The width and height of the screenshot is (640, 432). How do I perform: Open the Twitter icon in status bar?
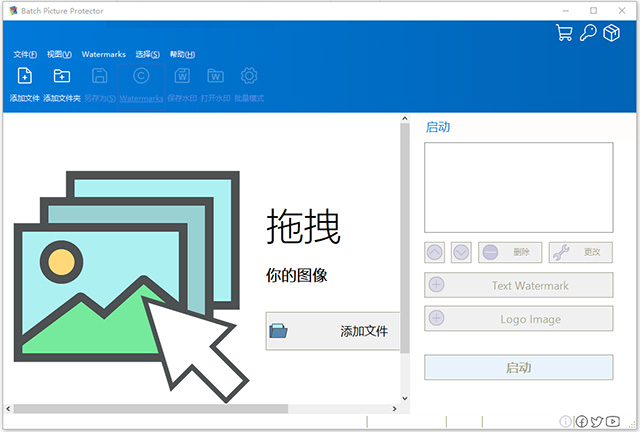597,421
